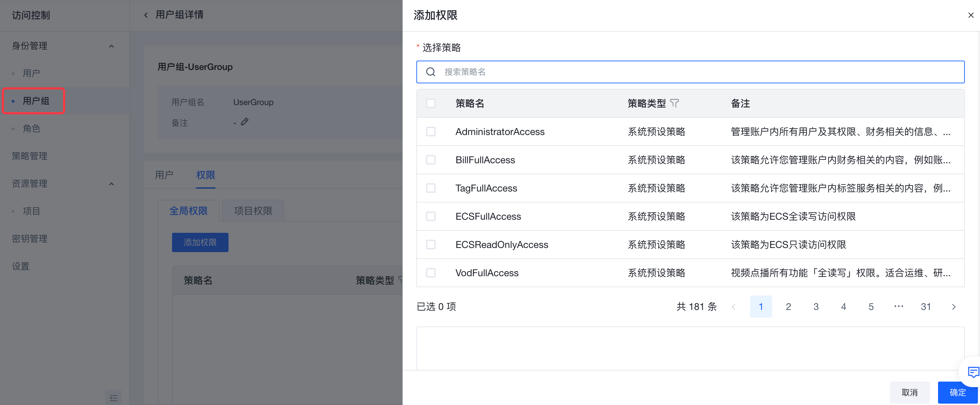Collapse the 身份管理 section
Image resolution: width=980 pixels, height=405 pixels.
pos(111,46)
